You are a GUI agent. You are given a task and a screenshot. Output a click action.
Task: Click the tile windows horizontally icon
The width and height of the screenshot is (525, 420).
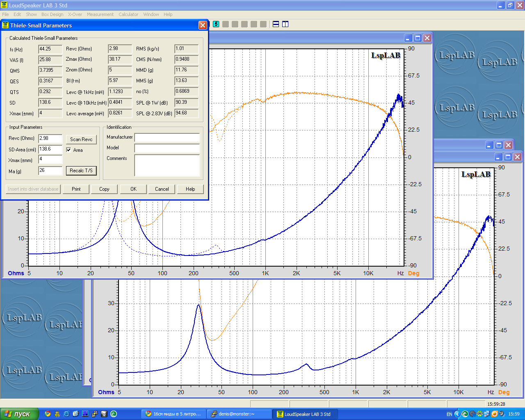tap(276, 24)
